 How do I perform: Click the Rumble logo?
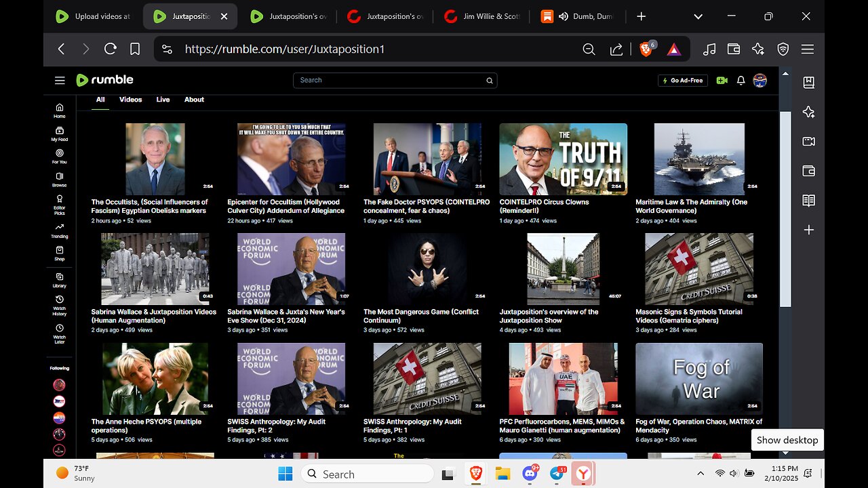104,80
